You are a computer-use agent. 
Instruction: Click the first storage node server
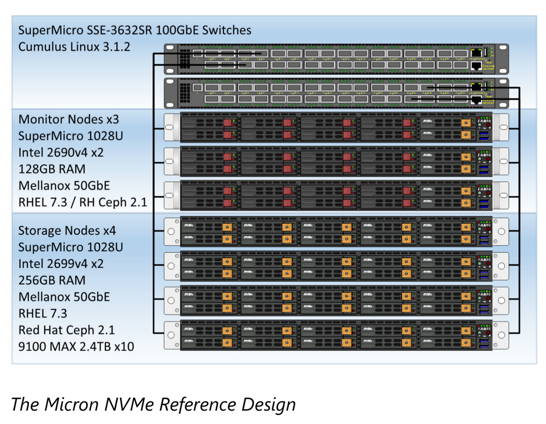(336, 231)
